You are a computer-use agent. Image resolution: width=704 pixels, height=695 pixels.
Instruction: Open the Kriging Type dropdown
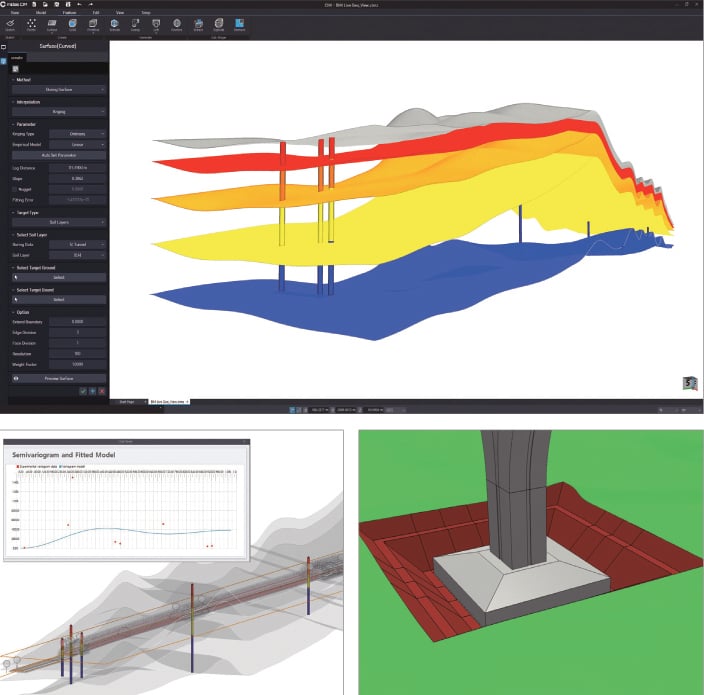click(x=77, y=134)
